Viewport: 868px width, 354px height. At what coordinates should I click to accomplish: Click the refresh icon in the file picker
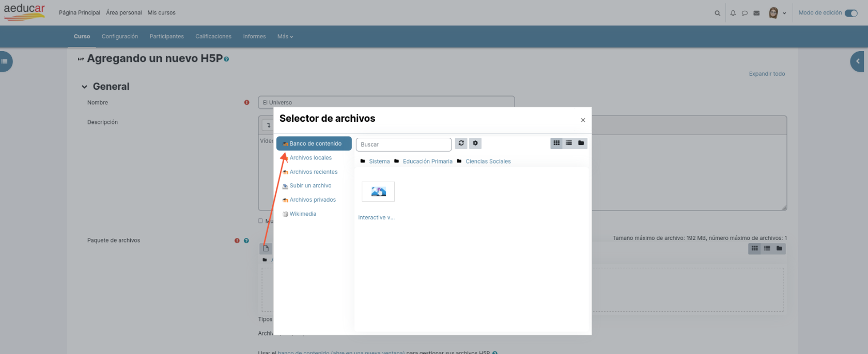pyautogui.click(x=461, y=143)
